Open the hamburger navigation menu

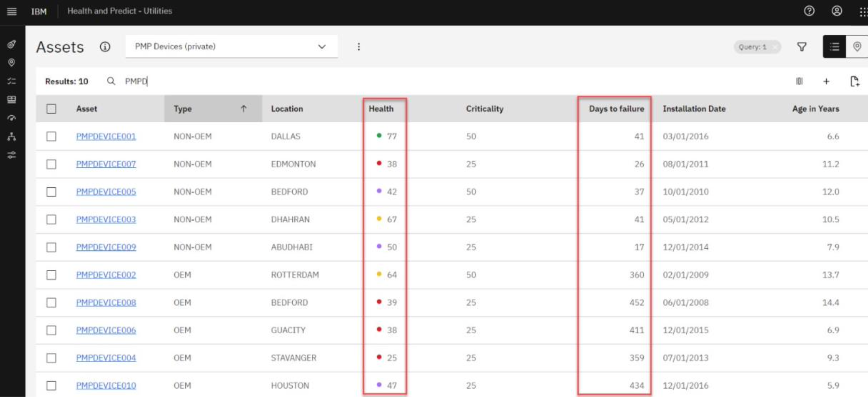11,11
